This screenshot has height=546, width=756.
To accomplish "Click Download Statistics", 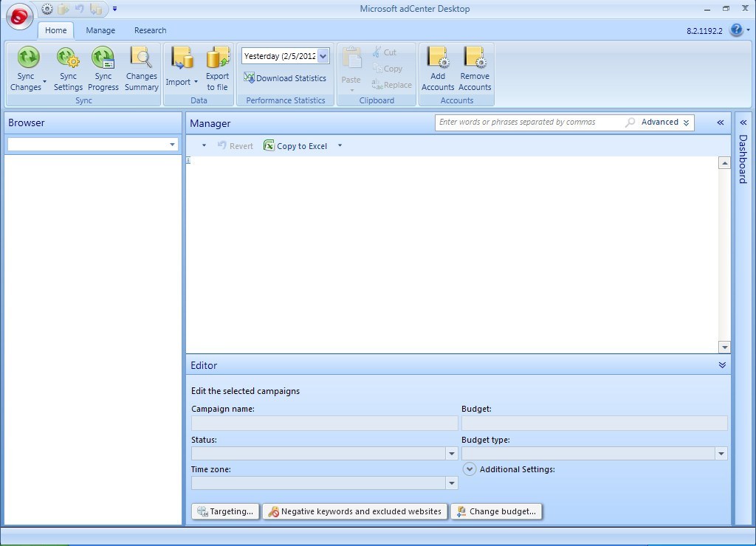I will pyautogui.click(x=285, y=78).
